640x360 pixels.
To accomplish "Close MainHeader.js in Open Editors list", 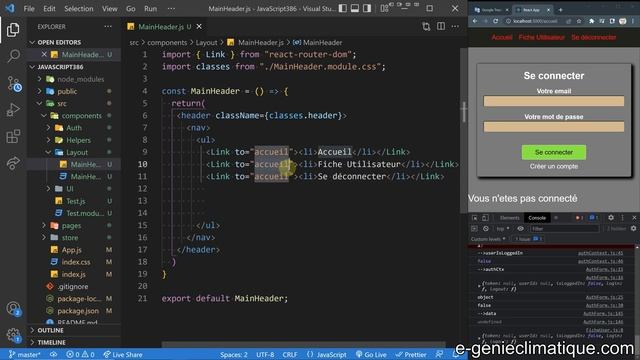I will pos(44,54).
